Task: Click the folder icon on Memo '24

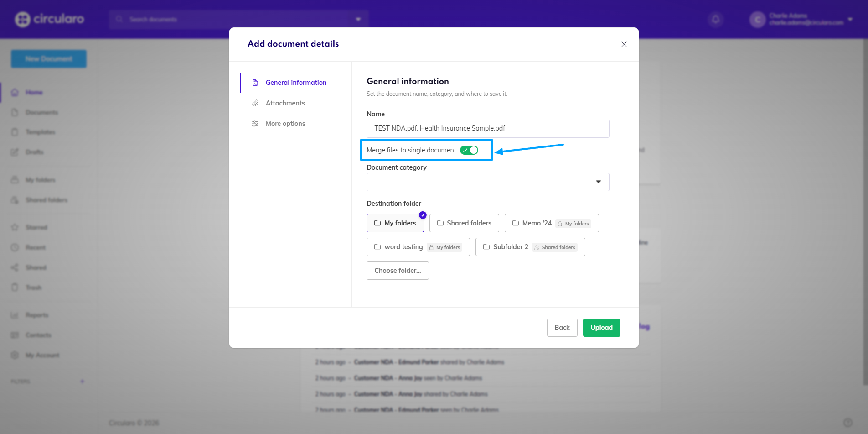Action: [516, 223]
